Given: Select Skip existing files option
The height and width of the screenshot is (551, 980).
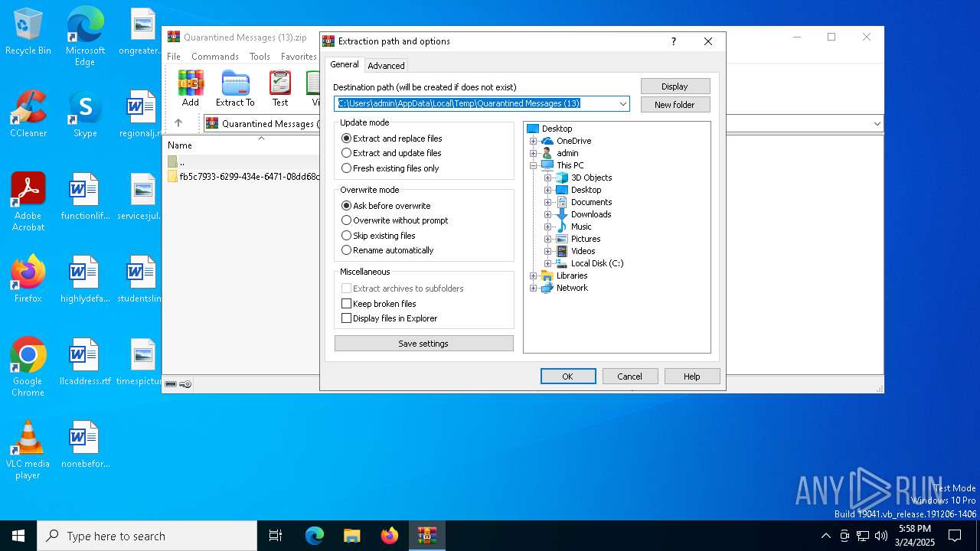Looking at the screenshot, I should coord(378,236).
